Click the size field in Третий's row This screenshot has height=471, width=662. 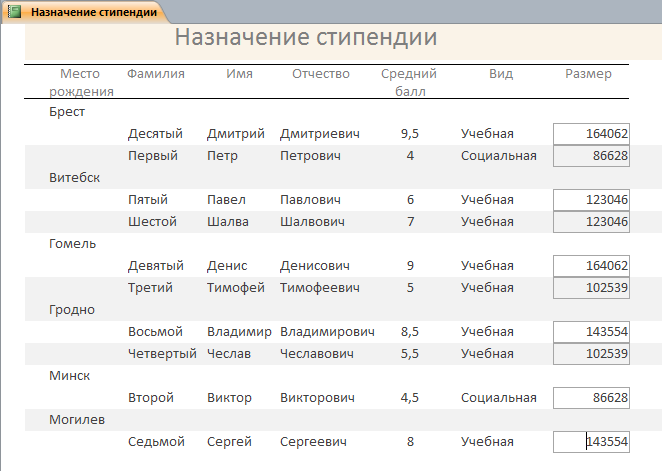coord(591,288)
